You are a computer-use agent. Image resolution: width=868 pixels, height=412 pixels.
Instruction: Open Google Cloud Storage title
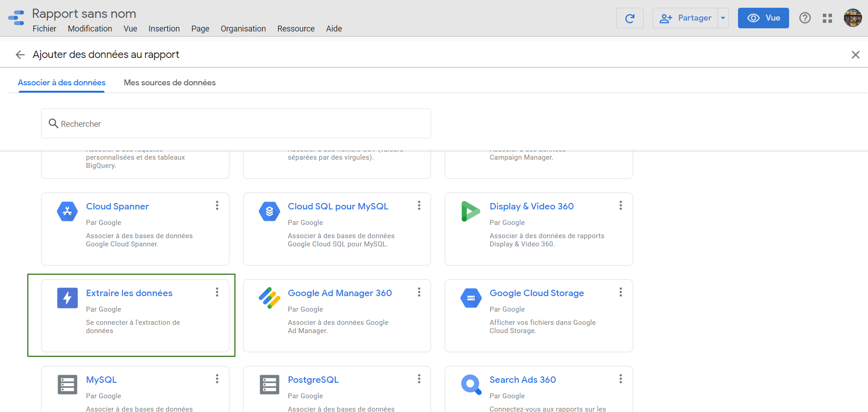pos(536,293)
